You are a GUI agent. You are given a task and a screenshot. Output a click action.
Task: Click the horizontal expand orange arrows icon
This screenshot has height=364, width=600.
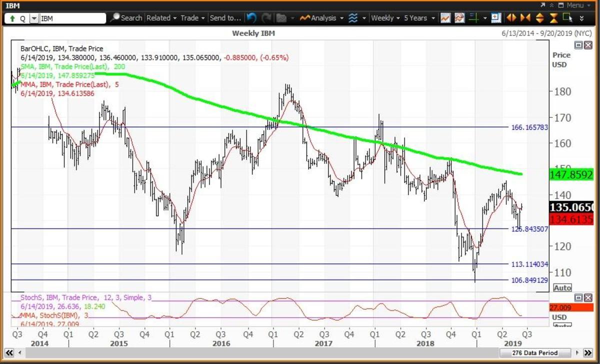click(x=511, y=18)
